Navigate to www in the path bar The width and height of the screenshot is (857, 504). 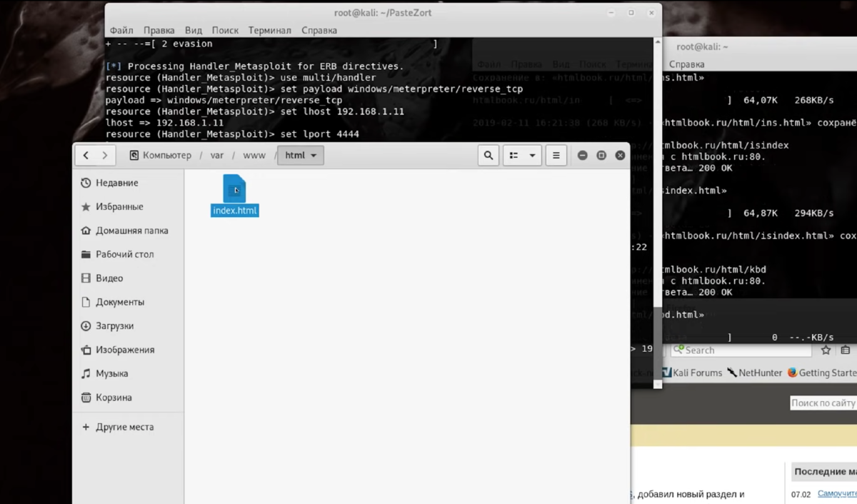coord(254,155)
